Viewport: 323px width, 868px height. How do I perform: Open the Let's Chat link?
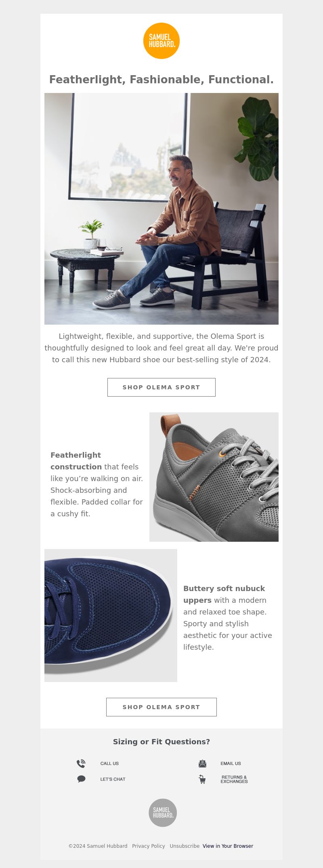pyautogui.click(x=113, y=779)
